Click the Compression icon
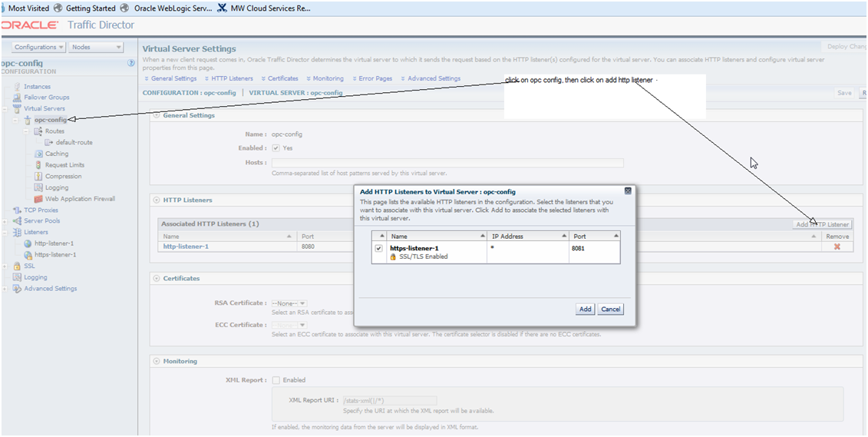 click(38, 176)
